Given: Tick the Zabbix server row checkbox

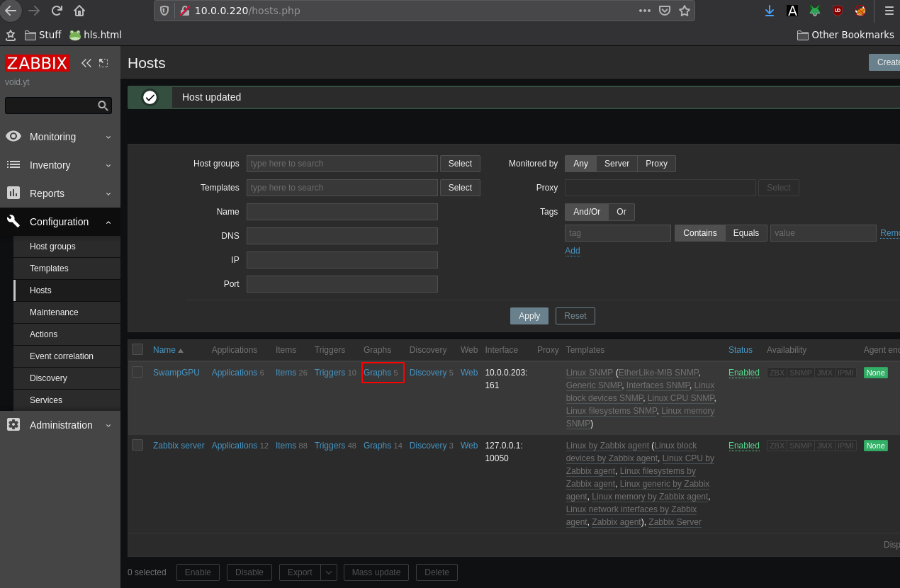Looking at the screenshot, I should (137, 445).
